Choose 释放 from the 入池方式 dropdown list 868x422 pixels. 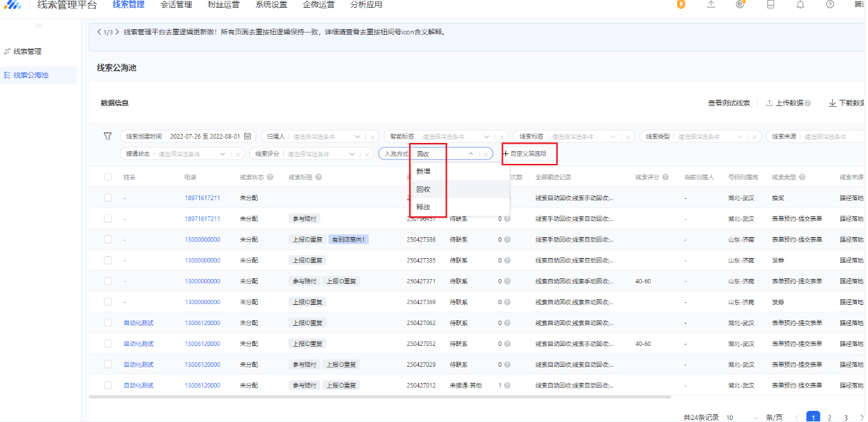[x=423, y=207]
